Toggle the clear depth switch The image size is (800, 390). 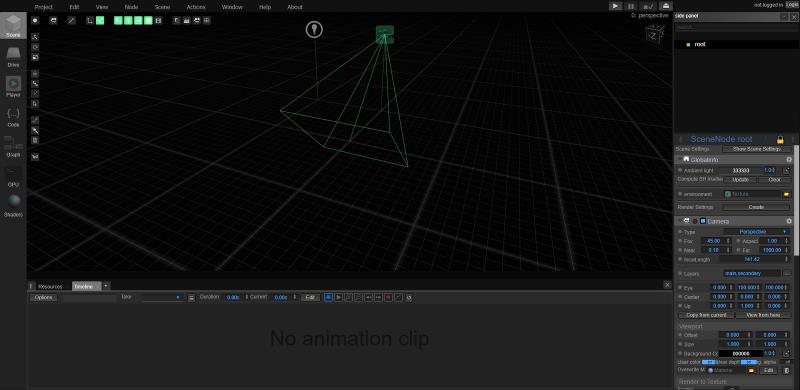(748, 362)
